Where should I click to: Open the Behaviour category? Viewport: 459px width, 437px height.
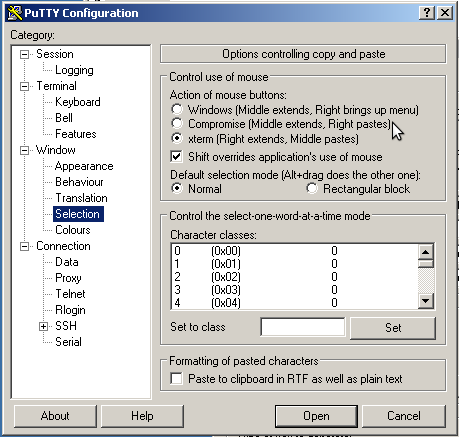coord(79,182)
